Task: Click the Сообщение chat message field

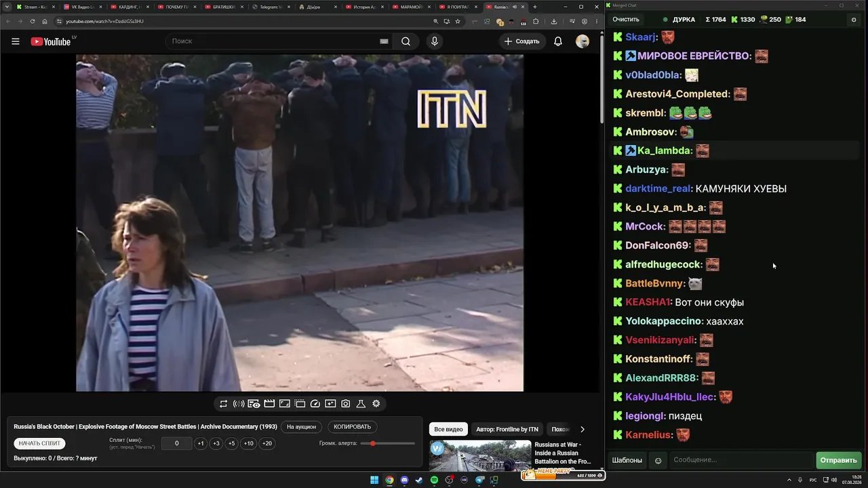Action: (741, 460)
